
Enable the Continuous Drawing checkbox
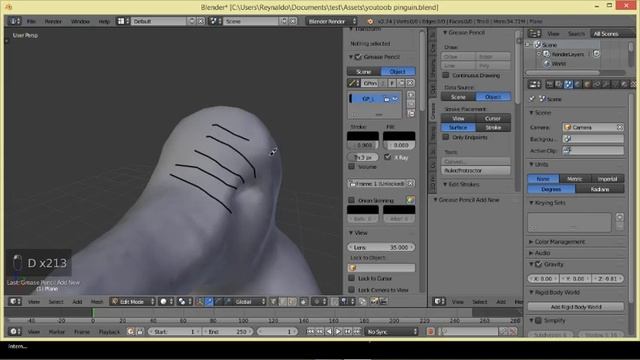point(446,75)
